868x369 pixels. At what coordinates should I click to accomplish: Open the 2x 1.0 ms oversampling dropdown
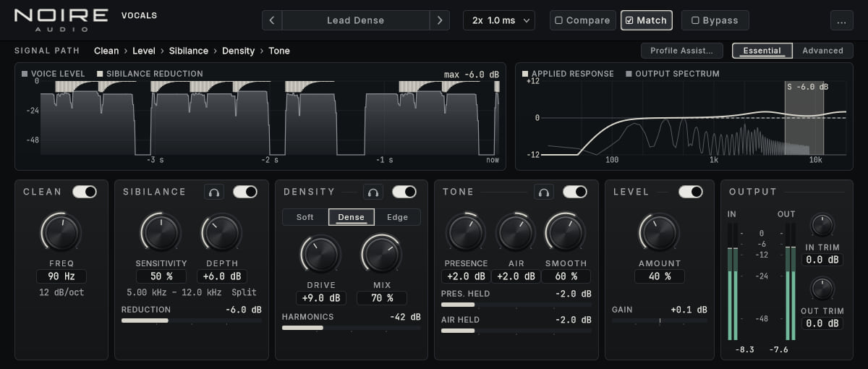pos(499,20)
